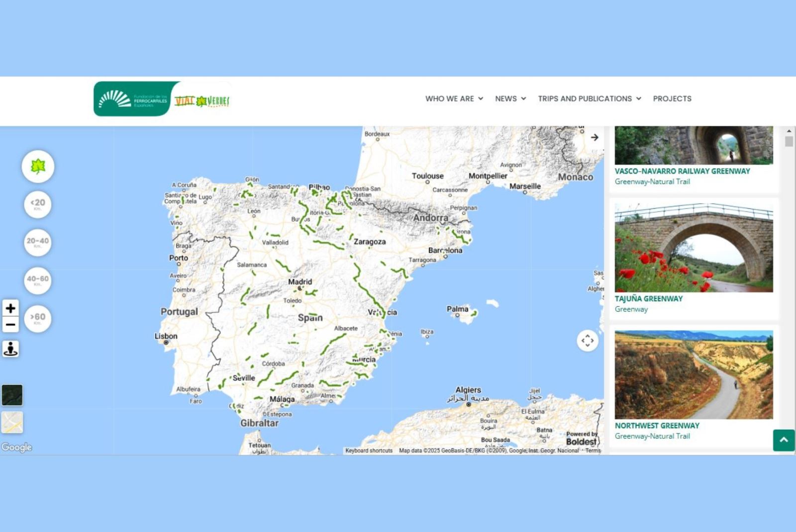The width and height of the screenshot is (796, 532).
Task: Expand the Who We Are dropdown menu
Action: [454, 99]
